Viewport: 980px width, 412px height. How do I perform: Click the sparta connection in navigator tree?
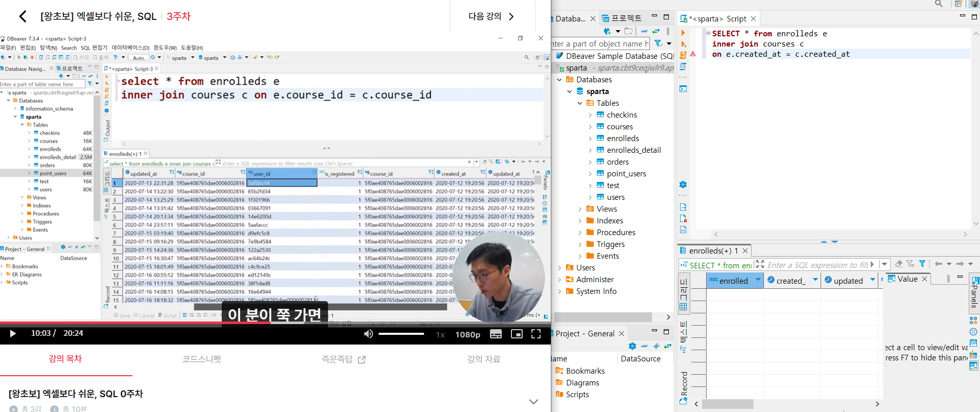click(576, 68)
